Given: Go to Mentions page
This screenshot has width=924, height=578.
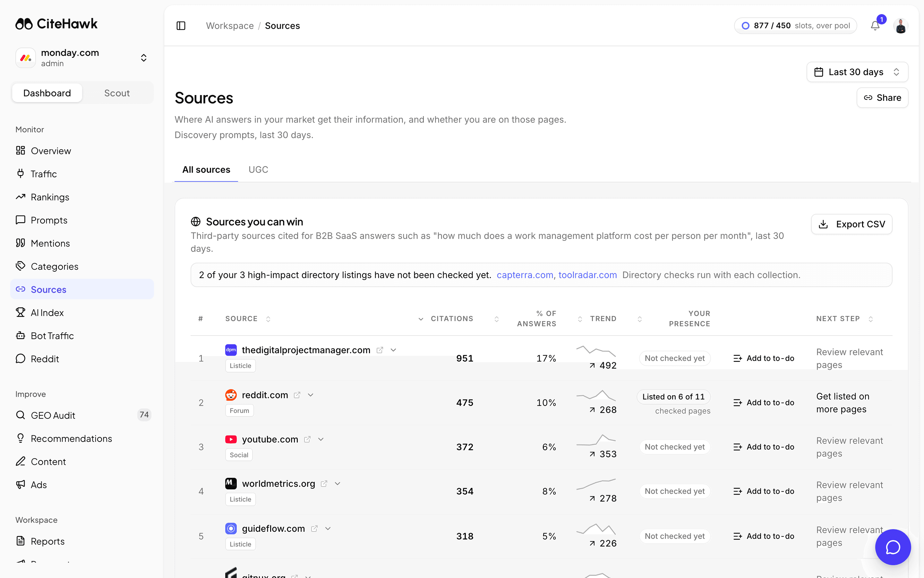Looking at the screenshot, I should tap(82, 243).
